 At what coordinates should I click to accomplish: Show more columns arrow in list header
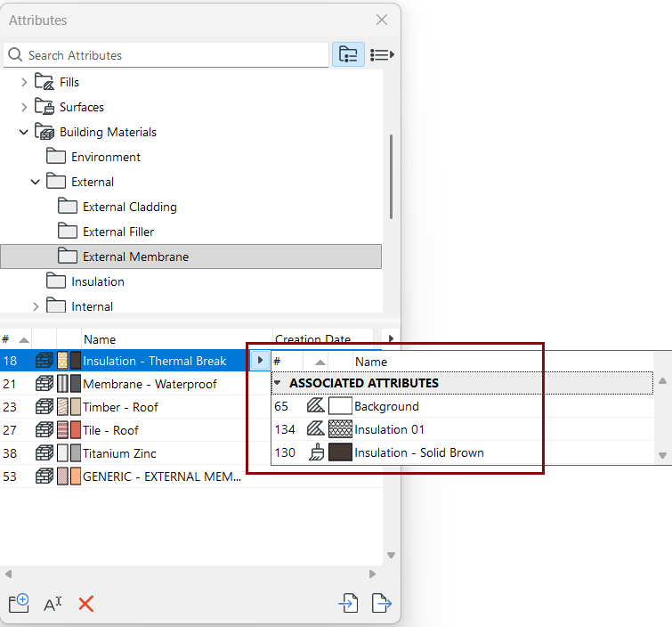tap(391, 338)
